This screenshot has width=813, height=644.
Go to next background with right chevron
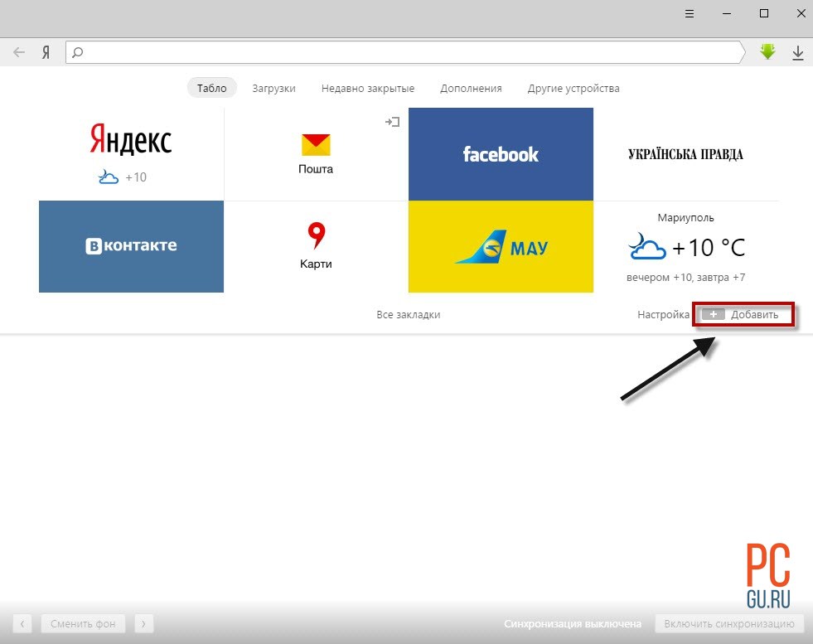tap(143, 624)
